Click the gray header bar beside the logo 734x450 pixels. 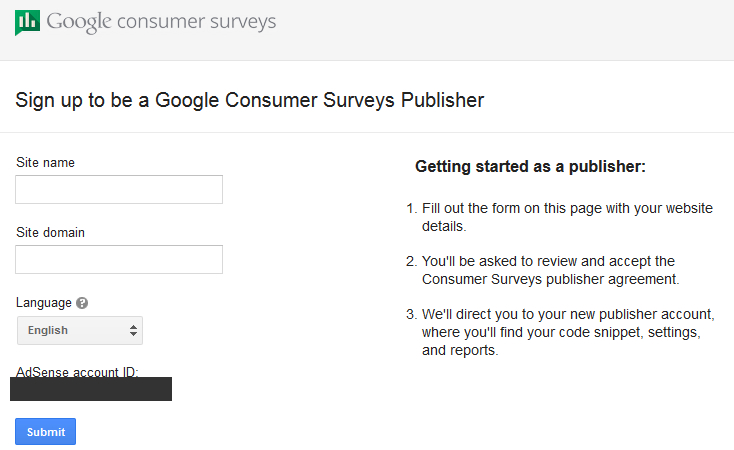coord(500,28)
